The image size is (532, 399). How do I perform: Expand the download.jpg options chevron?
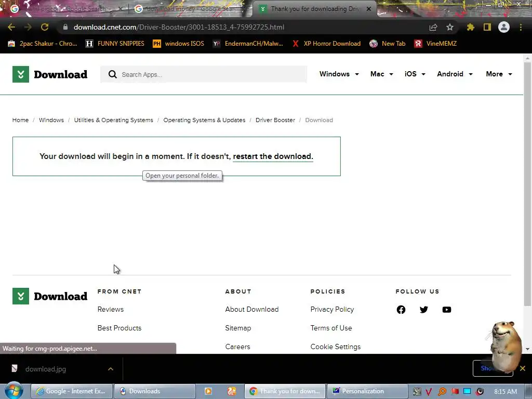(111, 369)
